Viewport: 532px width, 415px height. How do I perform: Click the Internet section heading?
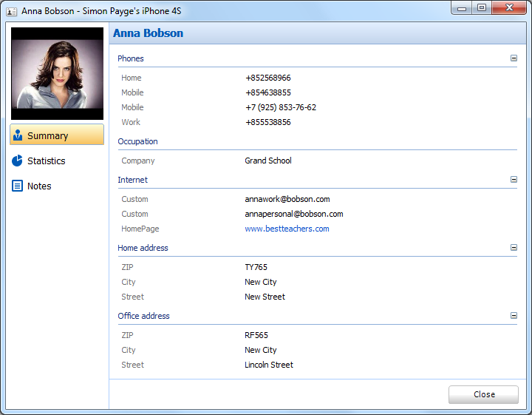[x=133, y=180]
